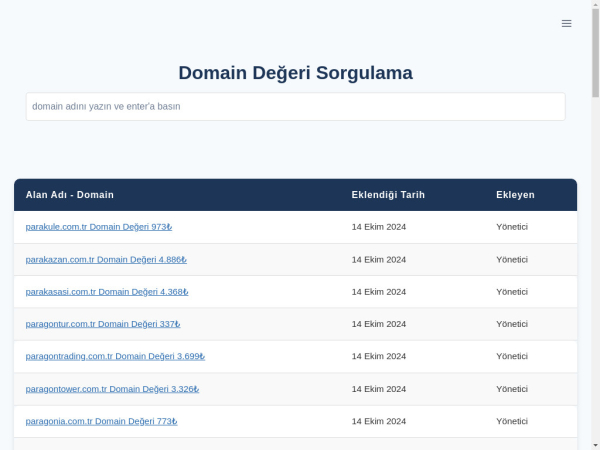This screenshot has width=600, height=450.
Task: Click the 'Eklendiği Tarih' column header
Action: pyautogui.click(x=388, y=195)
